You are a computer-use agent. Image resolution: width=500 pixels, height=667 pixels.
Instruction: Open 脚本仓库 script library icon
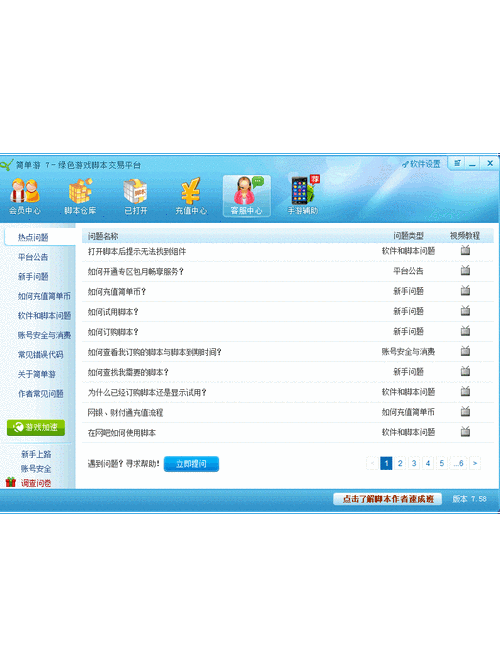click(x=80, y=197)
